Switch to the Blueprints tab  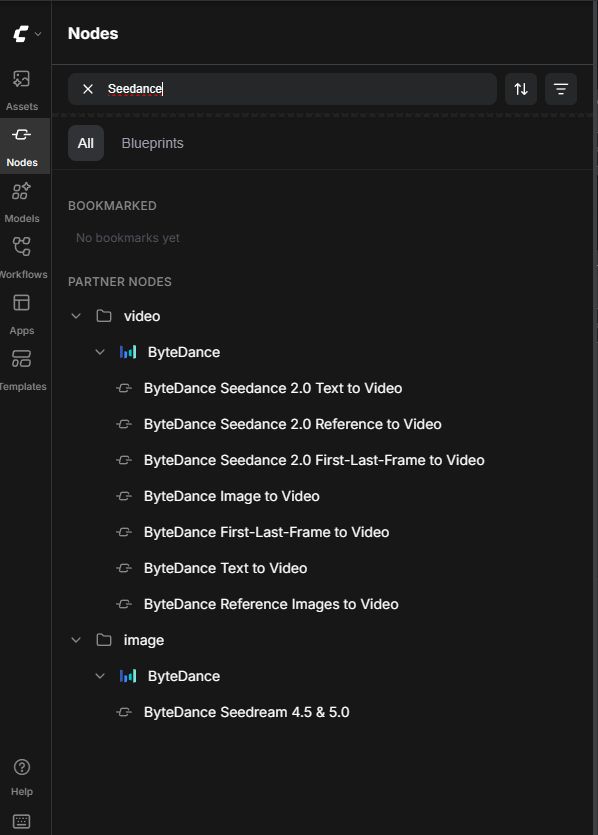pos(152,143)
